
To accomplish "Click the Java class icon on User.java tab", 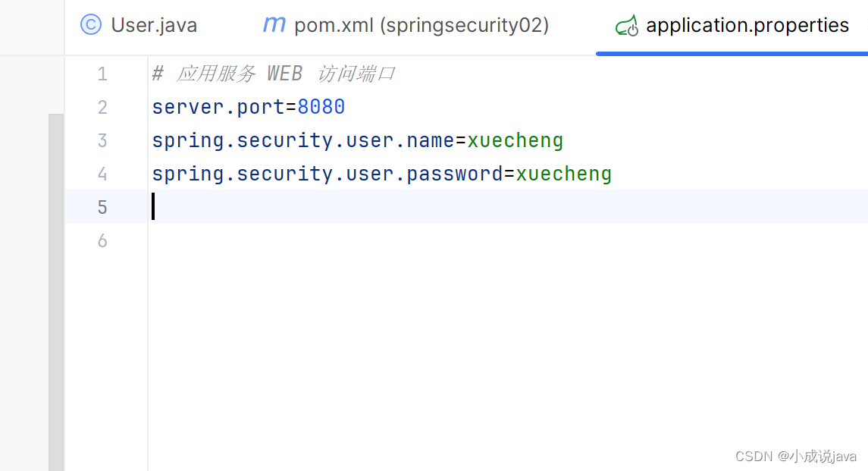I will (90, 24).
